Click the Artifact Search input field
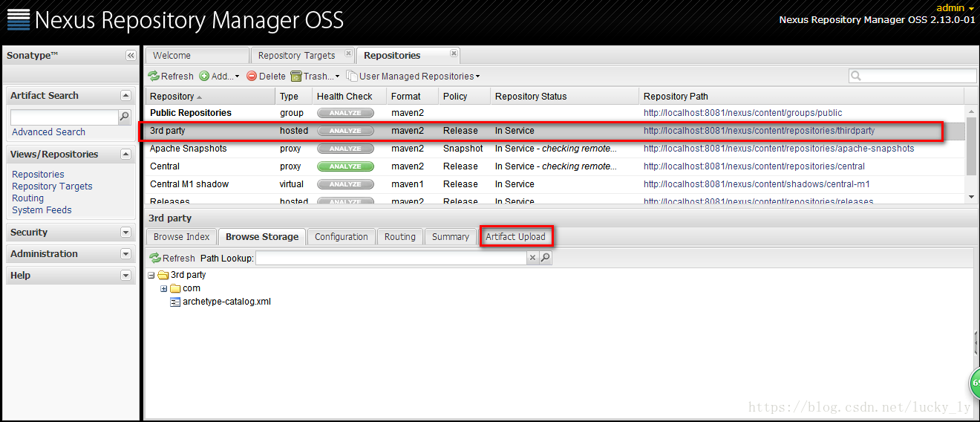 pyautogui.click(x=64, y=117)
